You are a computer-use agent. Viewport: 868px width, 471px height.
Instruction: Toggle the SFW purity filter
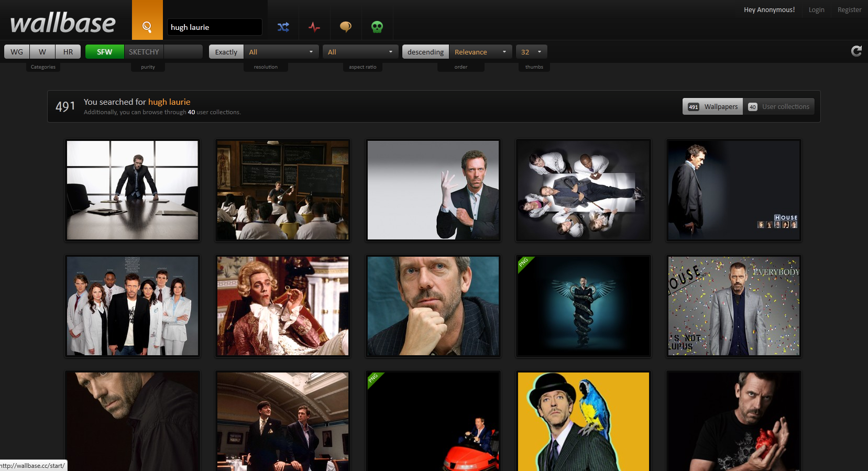[x=105, y=52]
